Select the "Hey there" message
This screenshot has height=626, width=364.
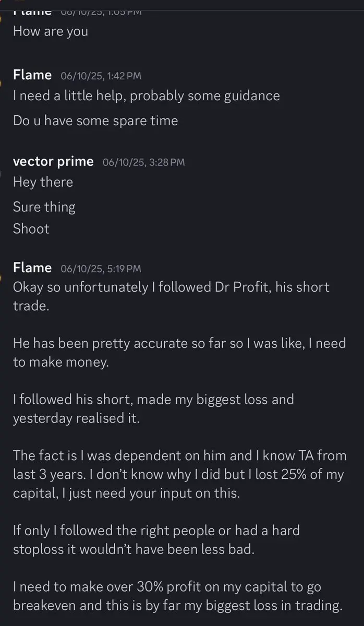tap(43, 182)
